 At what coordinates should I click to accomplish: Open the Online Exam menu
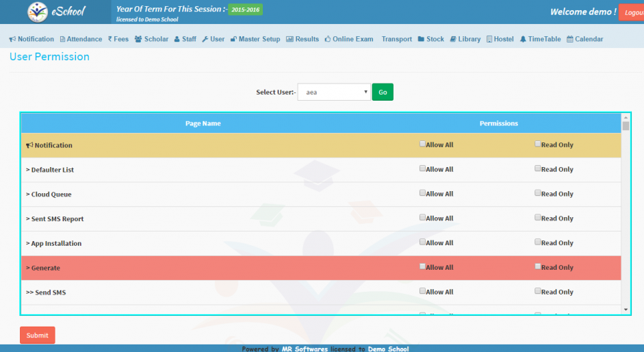(349, 39)
